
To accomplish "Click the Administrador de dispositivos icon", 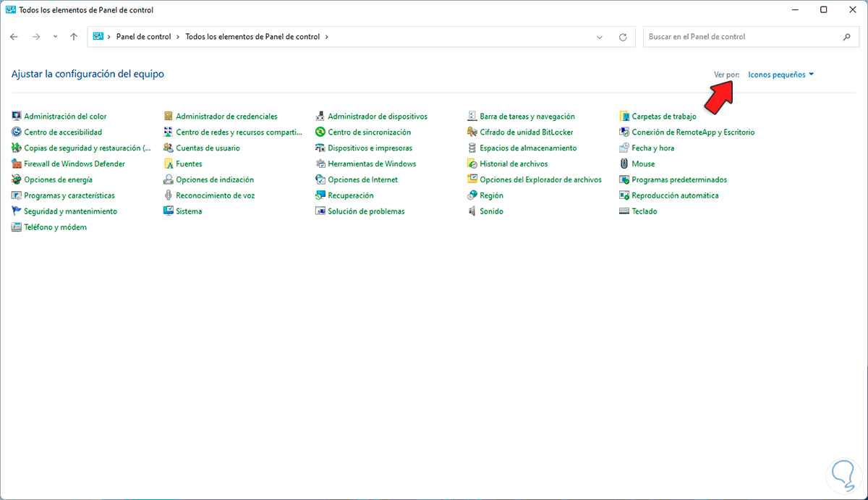I will [x=320, y=116].
